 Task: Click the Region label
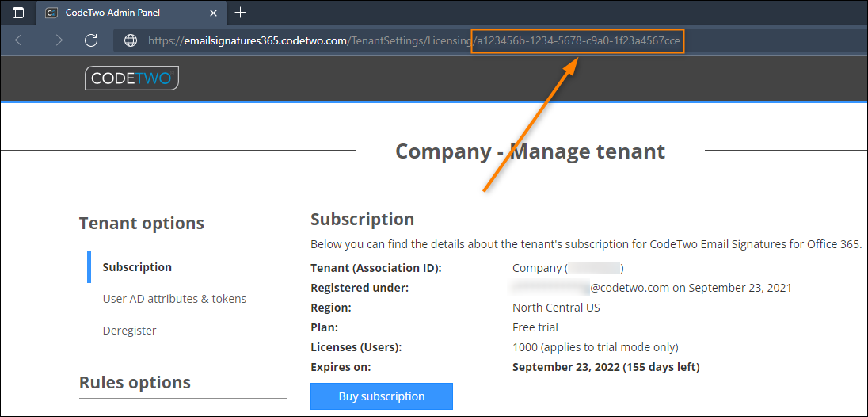click(x=331, y=308)
